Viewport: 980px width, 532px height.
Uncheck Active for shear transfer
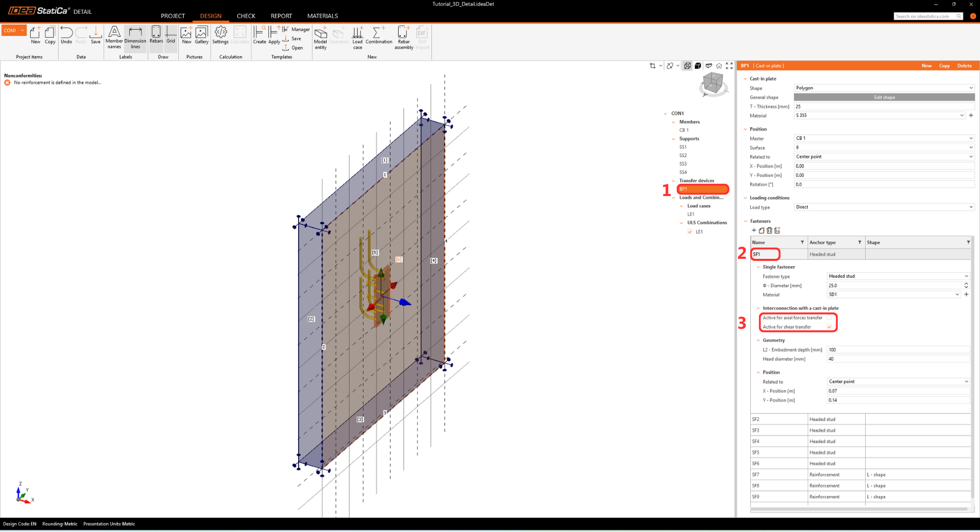[x=829, y=327]
